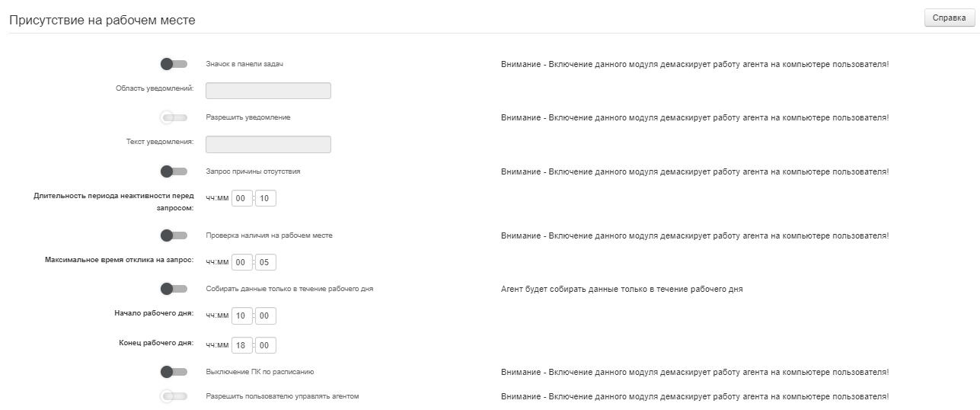Click minutes field for maximum response time
This screenshot has height=410, width=980.
coord(266,262)
